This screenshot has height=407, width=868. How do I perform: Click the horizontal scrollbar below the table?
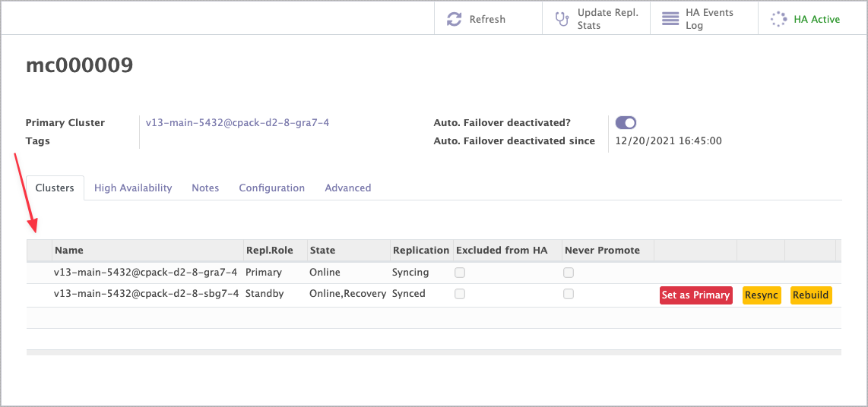[433, 352]
